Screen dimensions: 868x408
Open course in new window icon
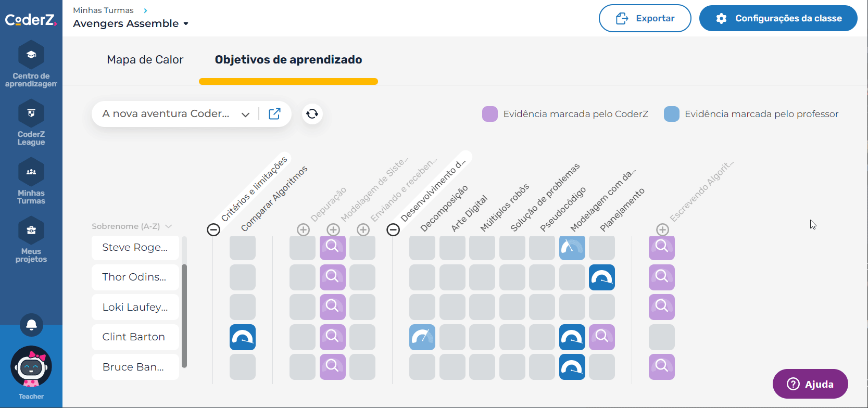274,114
